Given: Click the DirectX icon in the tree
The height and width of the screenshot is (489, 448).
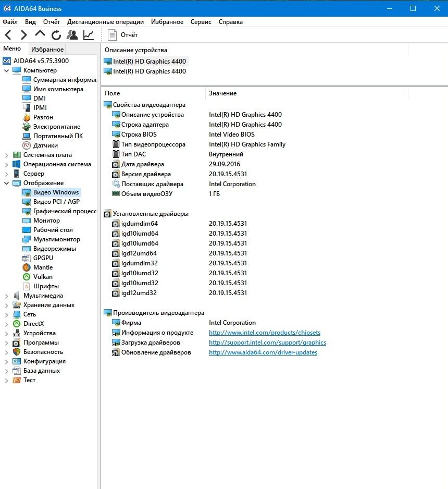Looking at the screenshot, I should pyautogui.click(x=17, y=324).
